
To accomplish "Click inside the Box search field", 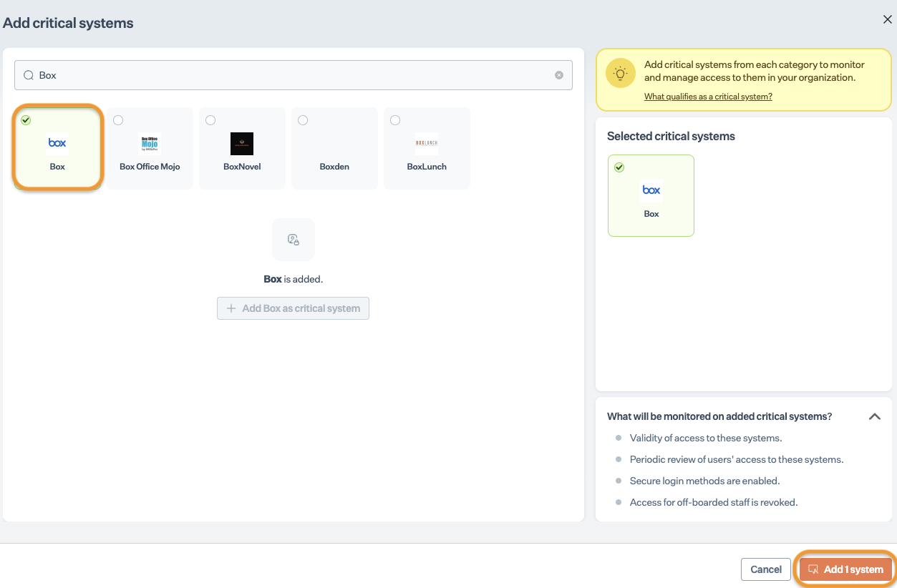I will click(294, 75).
